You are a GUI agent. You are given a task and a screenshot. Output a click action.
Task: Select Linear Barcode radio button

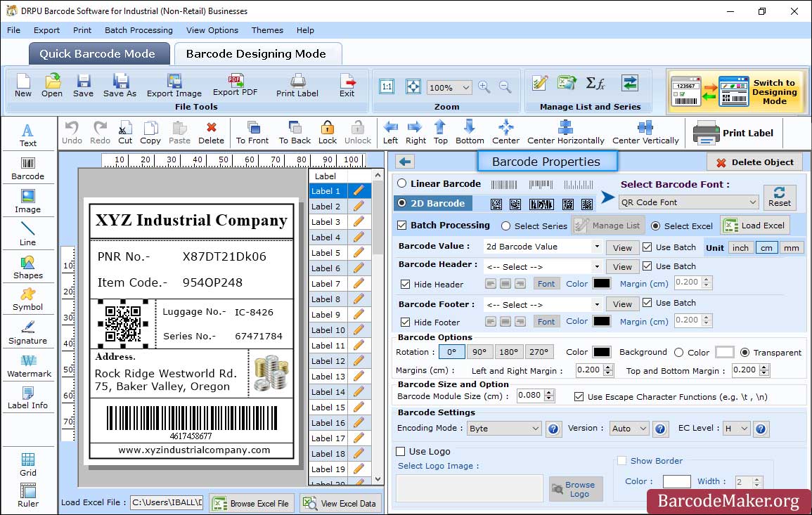pos(402,183)
